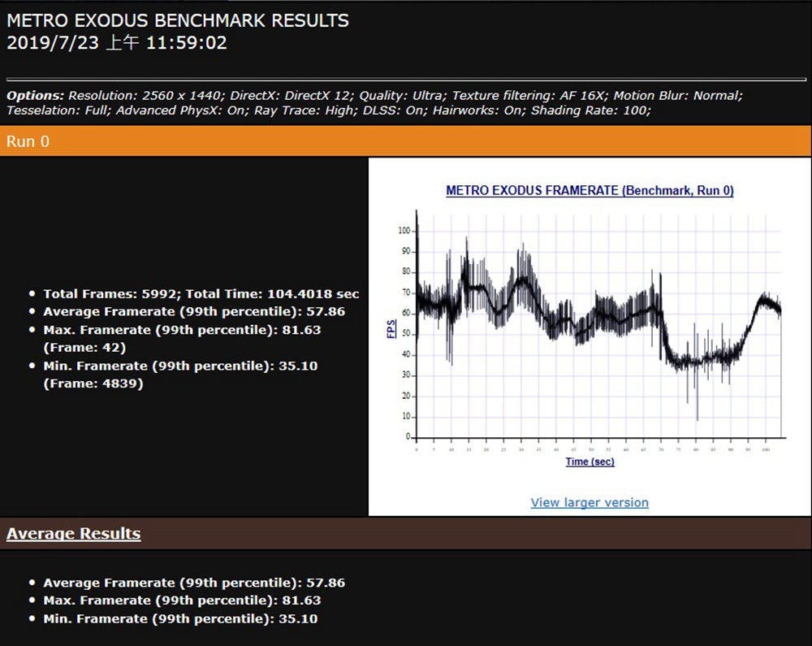This screenshot has height=646, width=812.
Task: Click the 'FPS' vertical axis label
Action: click(x=391, y=329)
